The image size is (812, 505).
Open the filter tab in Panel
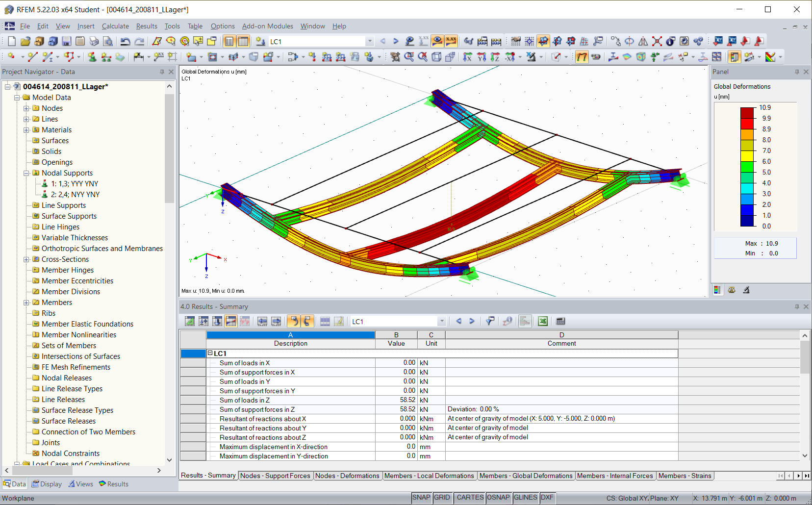click(x=746, y=290)
